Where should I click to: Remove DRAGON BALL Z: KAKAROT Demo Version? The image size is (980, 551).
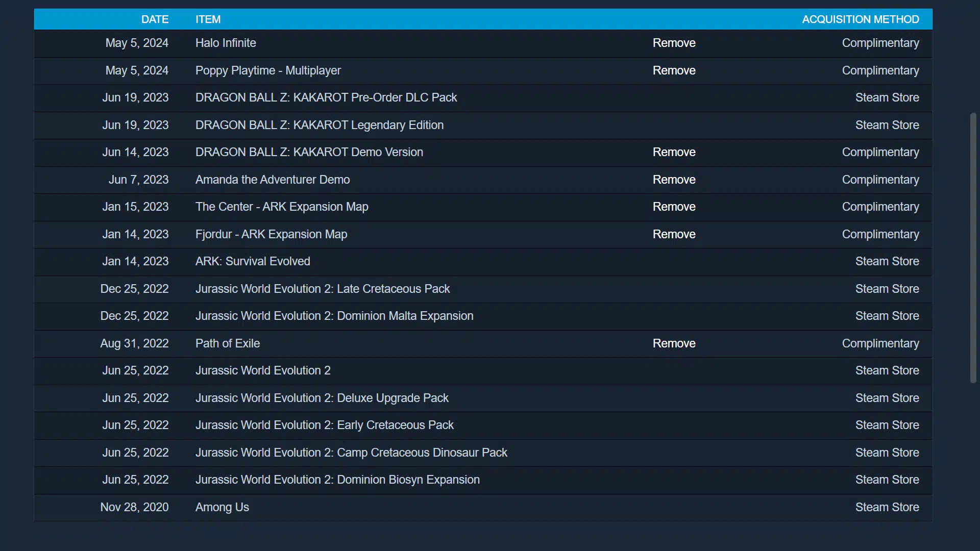coord(674,152)
